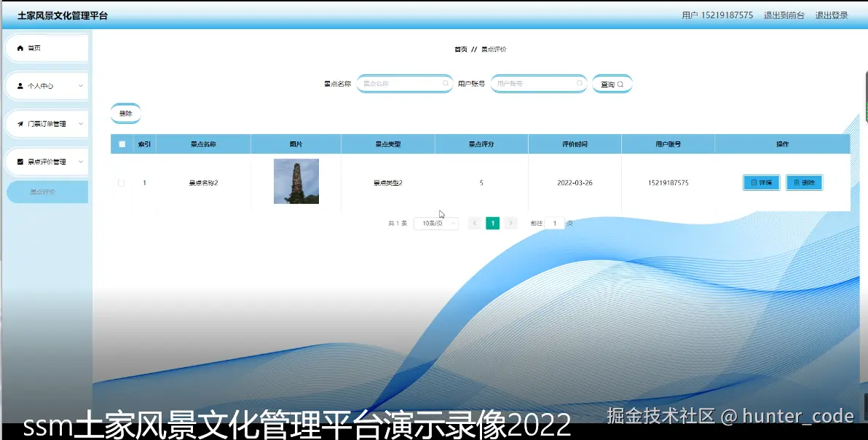Click the 景点名称2 cell
868x440 pixels.
point(203,183)
